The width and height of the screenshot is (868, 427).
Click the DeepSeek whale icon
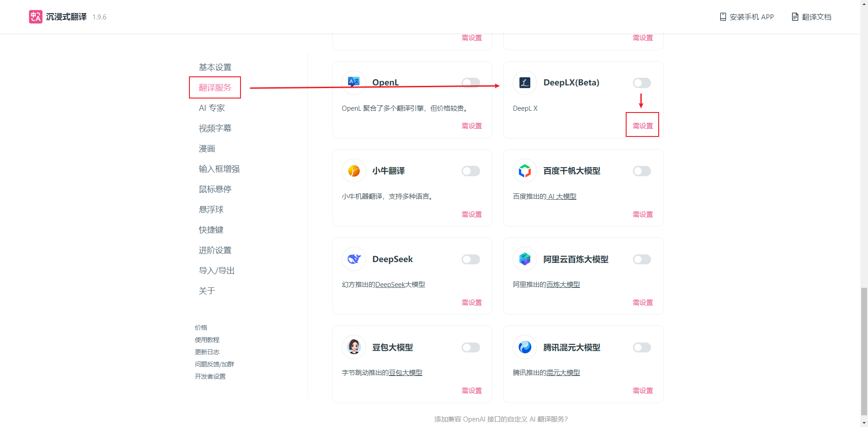354,259
